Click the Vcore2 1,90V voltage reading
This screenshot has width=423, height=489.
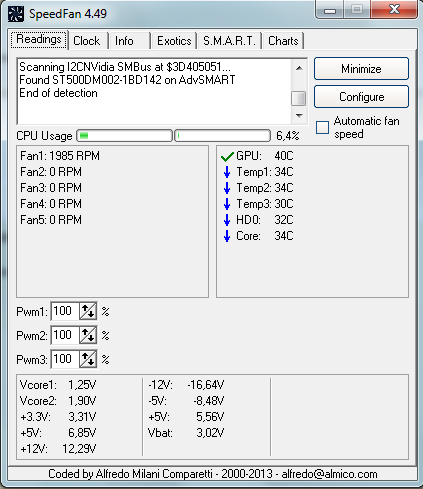pos(58,401)
